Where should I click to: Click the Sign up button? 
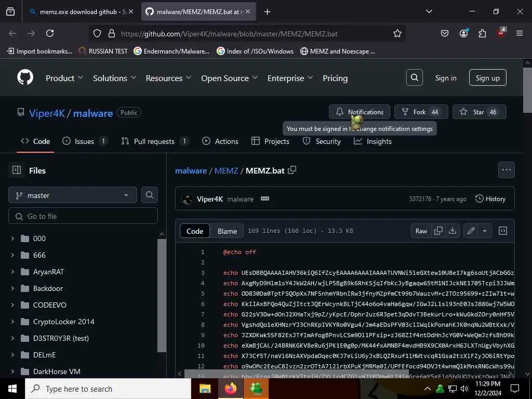click(487, 78)
